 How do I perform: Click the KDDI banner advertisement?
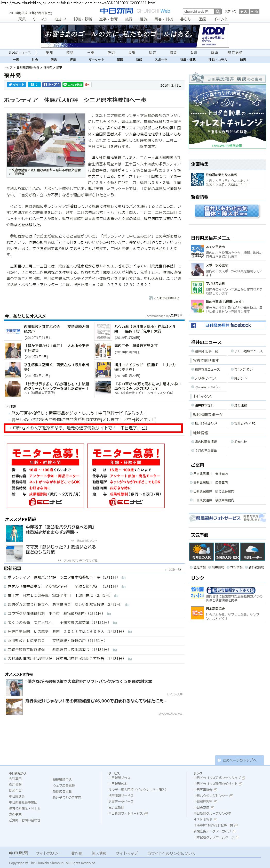[135, 36]
